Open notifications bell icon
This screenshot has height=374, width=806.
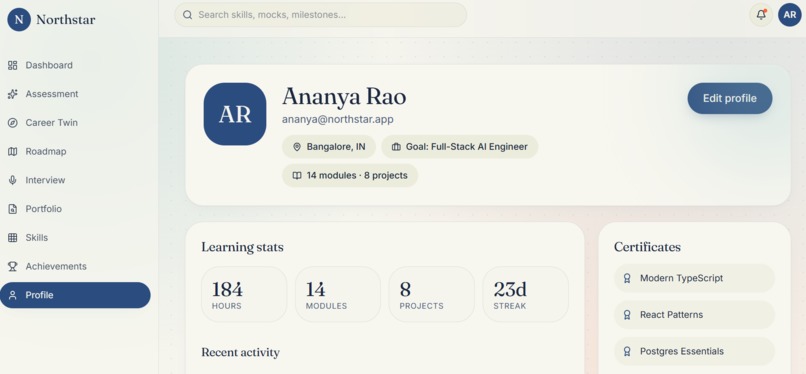tap(761, 15)
